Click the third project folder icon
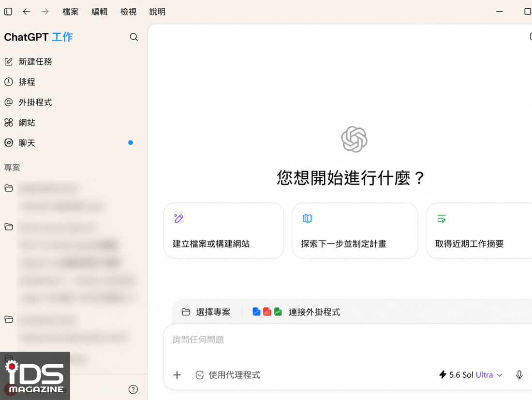 click(x=9, y=319)
